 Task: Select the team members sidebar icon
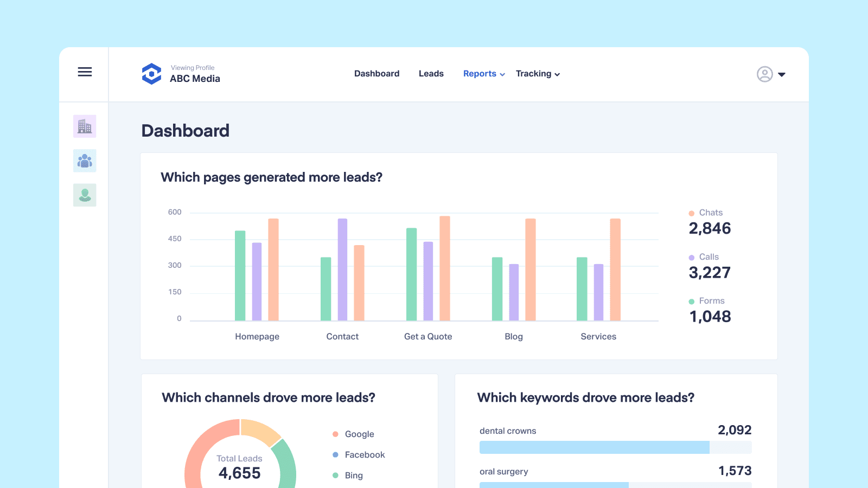pyautogui.click(x=84, y=160)
